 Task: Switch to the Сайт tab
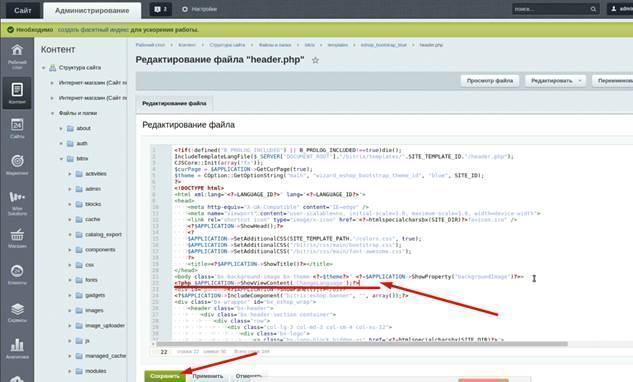[23, 10]
